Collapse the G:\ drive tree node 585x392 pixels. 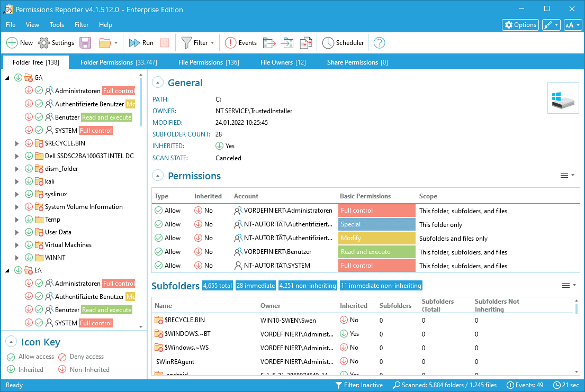[7, 78]
